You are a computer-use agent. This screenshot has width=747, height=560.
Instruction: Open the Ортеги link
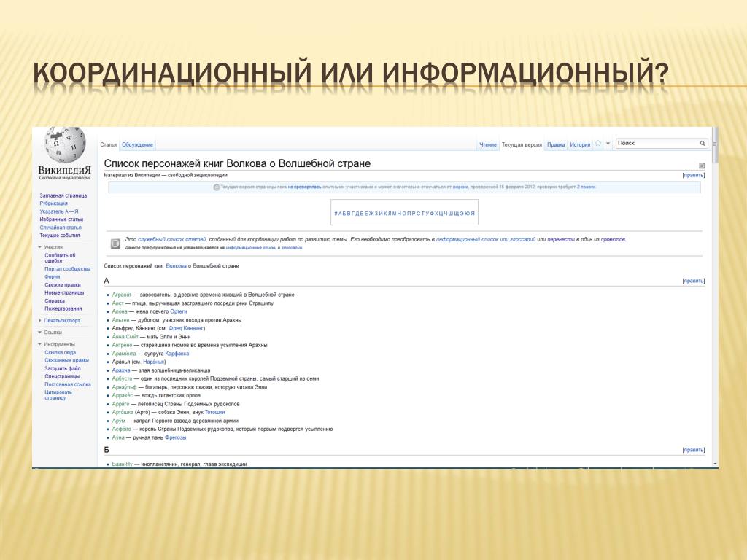(178, 311)
